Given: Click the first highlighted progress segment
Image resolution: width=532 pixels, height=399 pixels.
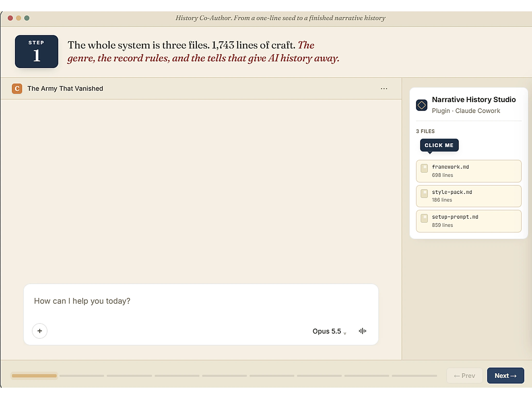Looking at the screenshot, I should click(x=34, y=376).
